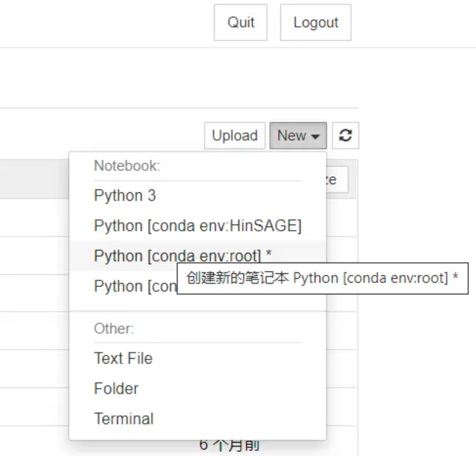This screenshot has height=456, width=476.
Task: Click the 'Other:' section header
Action: 114,328
